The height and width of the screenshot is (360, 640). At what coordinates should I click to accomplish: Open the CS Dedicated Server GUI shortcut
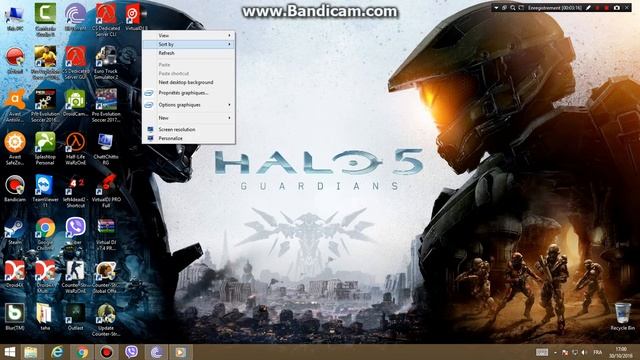coord(76,62)
